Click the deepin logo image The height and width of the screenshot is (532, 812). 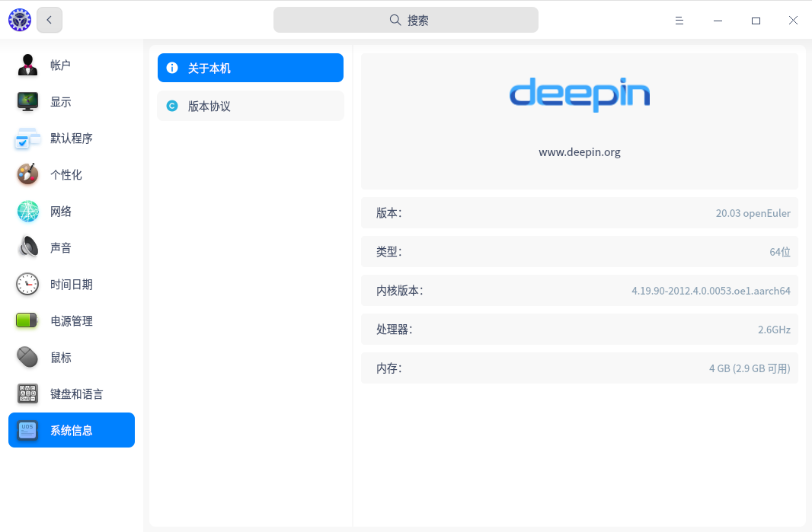point(579,94)
